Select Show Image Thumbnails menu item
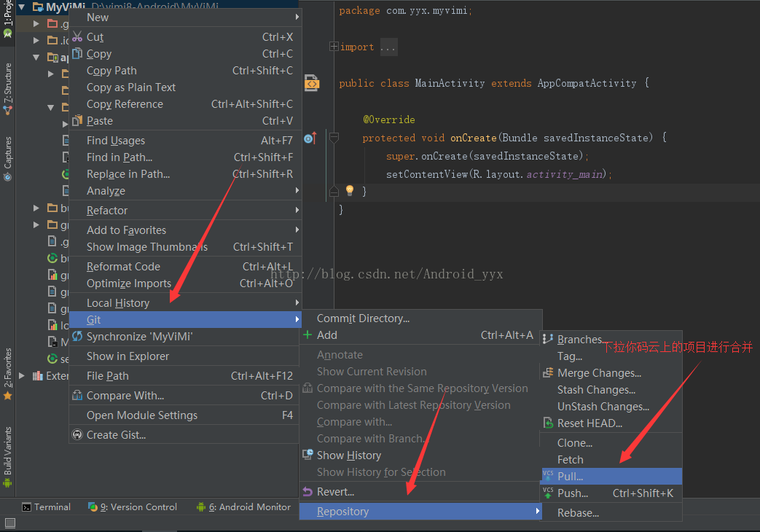760x532 pixels. point(185,247)
